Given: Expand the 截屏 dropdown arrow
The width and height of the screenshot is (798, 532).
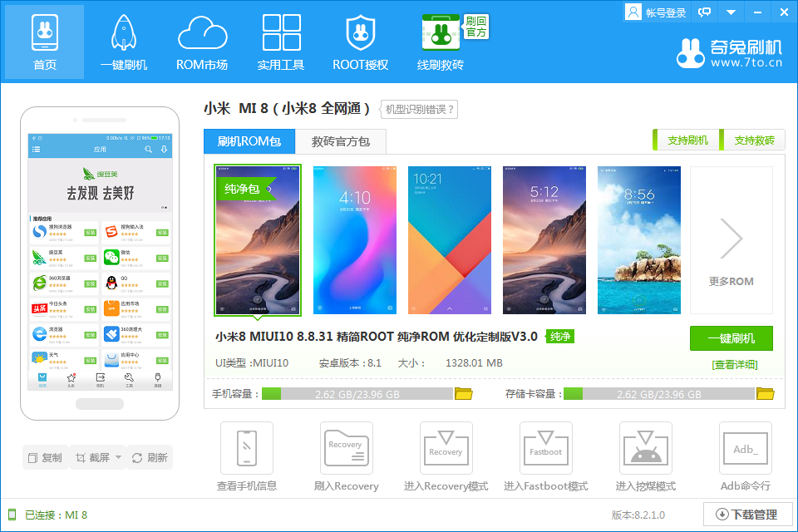Looking at the screenshot, I should coord(118,457).
